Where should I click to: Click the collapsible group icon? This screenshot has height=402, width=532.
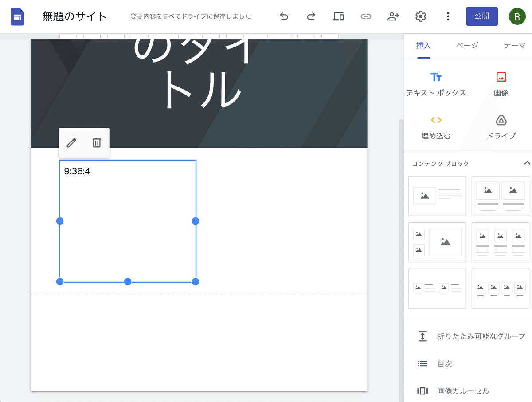click(422, 336)
